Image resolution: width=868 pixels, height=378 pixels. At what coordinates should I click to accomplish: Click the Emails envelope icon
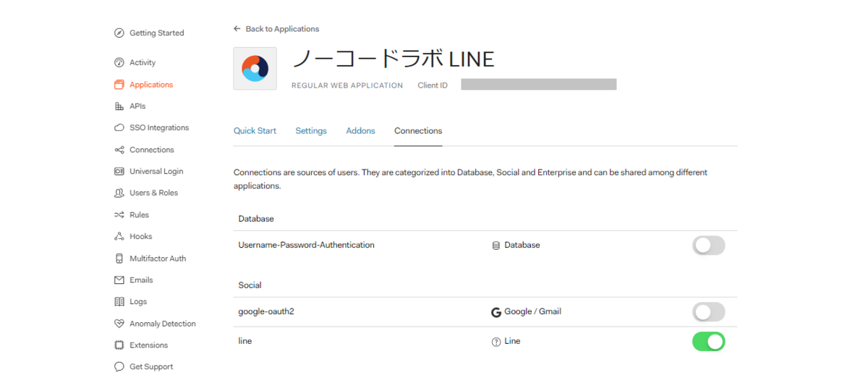click(x=119, y=280)
